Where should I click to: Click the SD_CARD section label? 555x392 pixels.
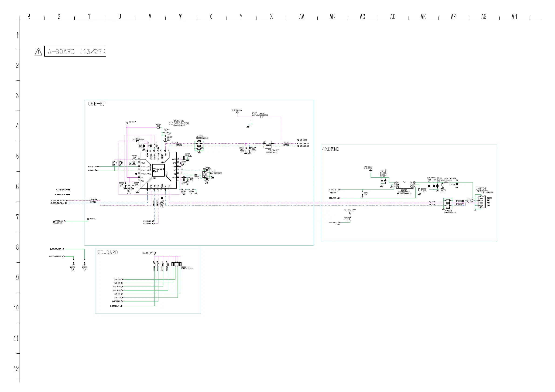(x=108, y=253)
